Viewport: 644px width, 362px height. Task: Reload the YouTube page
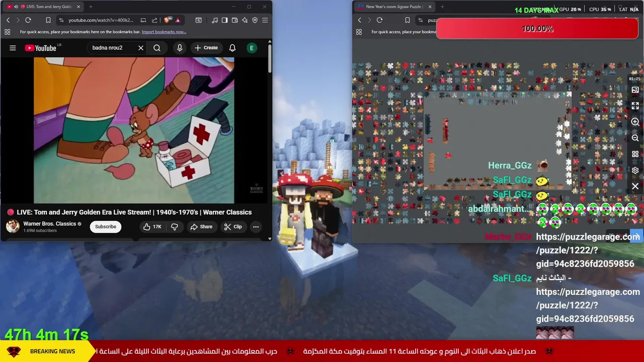pyautogui.click(x=28, y=20)
